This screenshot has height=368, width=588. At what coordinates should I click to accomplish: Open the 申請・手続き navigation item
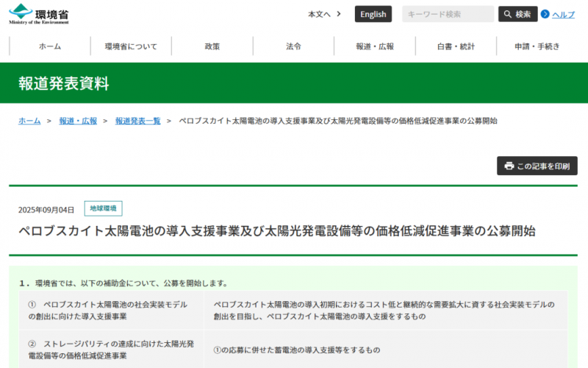pos(537,46)
